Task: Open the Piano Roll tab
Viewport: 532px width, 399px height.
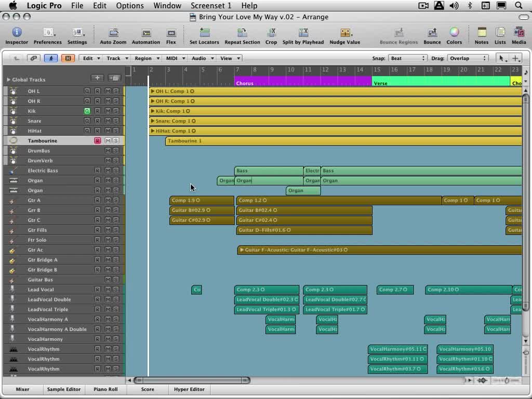Action: 105,389
